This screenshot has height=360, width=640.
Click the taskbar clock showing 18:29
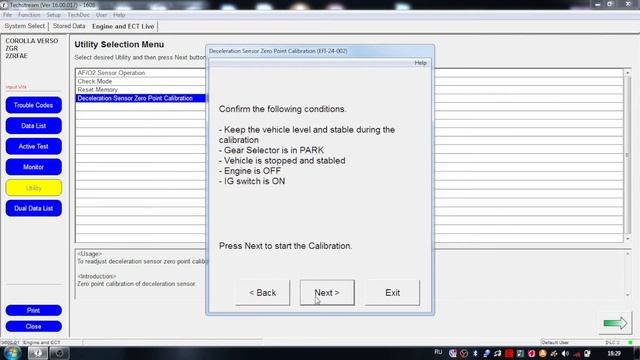pos(614,353)
